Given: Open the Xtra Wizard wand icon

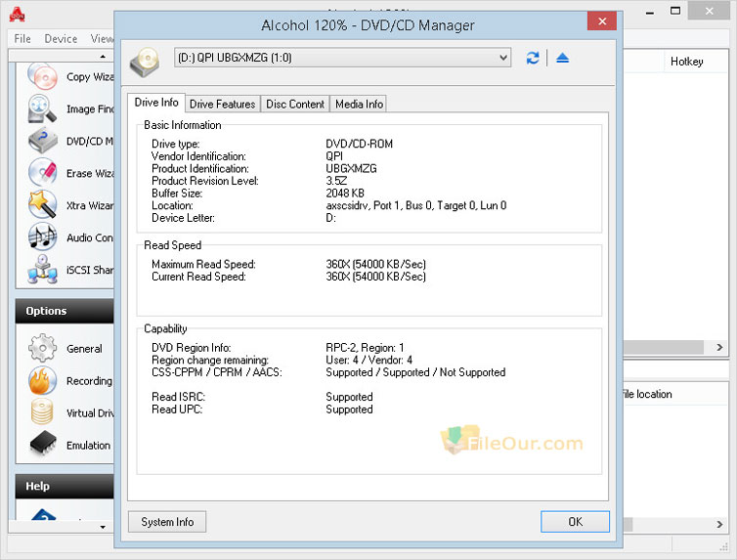Looking at the screenshot, I should coord(42,205).
